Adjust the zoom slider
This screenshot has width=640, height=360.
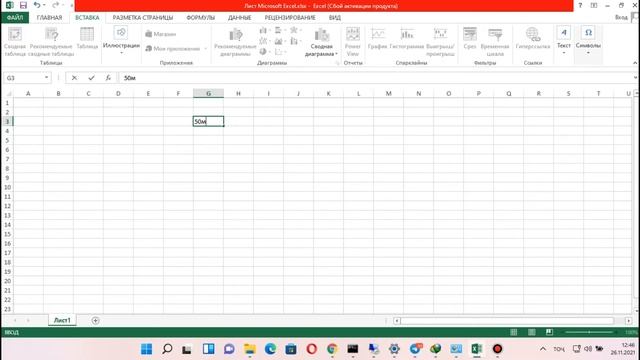click(x=589, y=332)
